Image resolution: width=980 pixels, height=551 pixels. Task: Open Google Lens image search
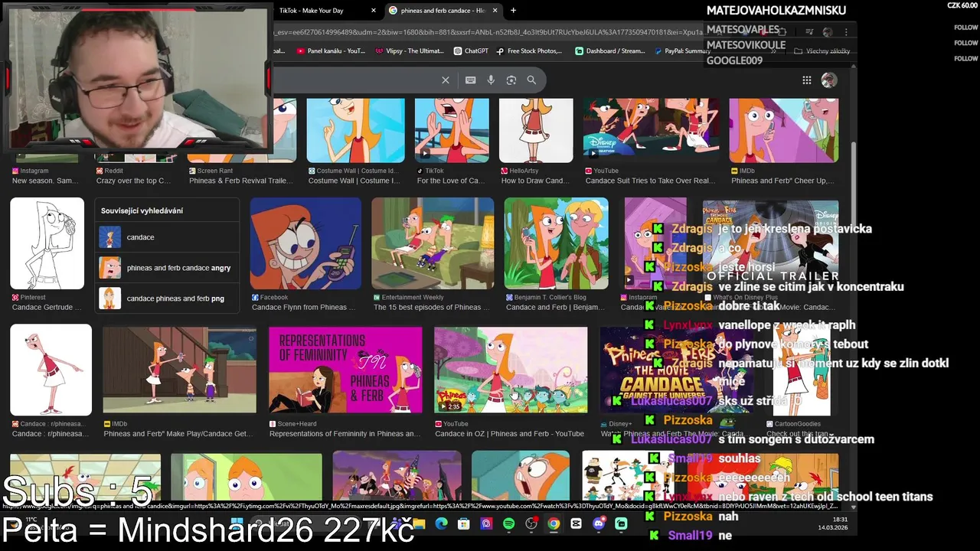[x=511, y=80]
